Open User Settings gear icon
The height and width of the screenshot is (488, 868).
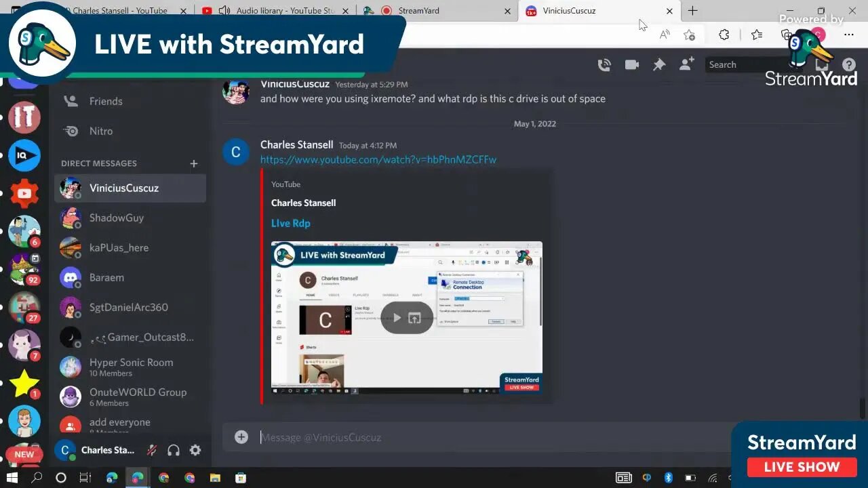(x=195, y=450)
